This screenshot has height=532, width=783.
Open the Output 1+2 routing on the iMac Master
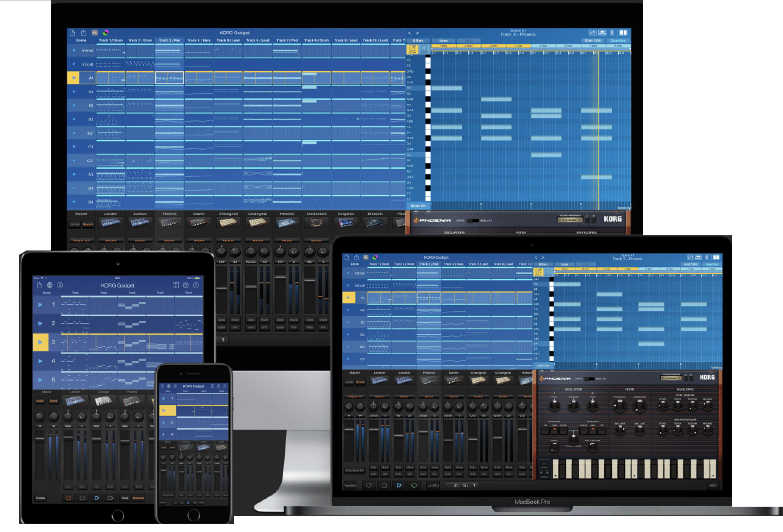(x=81, y=240)
